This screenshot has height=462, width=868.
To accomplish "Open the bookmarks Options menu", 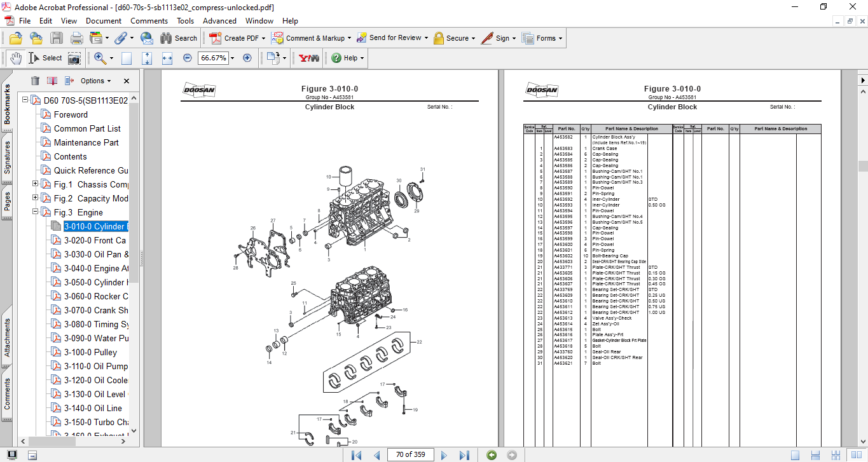I will pyautogui.click(x=95, y=81).
